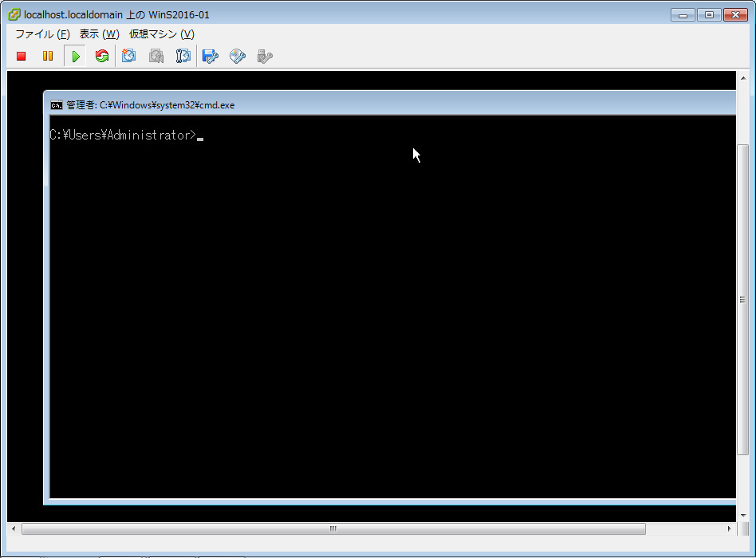Connect CD/DVD device toolbar icon

[x=238, y=57]
